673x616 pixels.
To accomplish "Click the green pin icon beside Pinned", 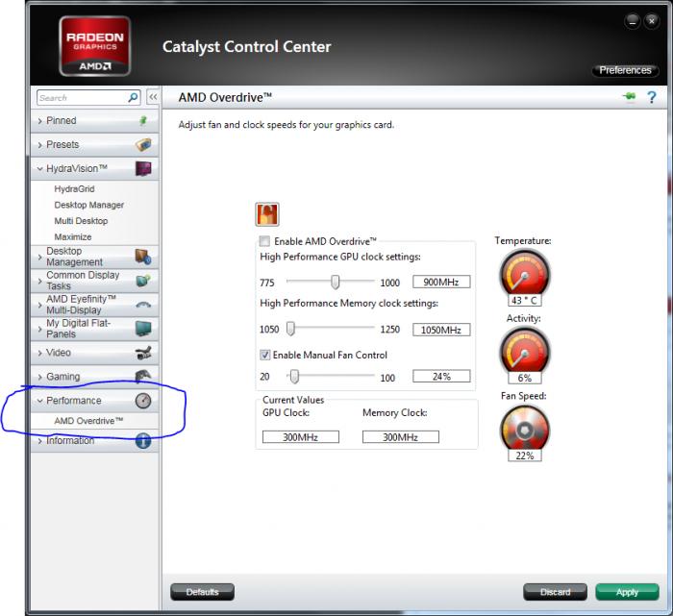I will [x=143, y=120].
